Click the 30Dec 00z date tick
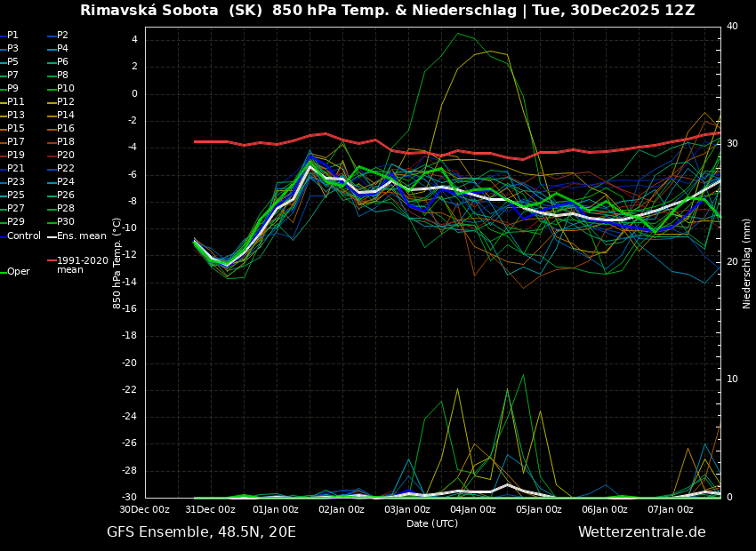 145,510
